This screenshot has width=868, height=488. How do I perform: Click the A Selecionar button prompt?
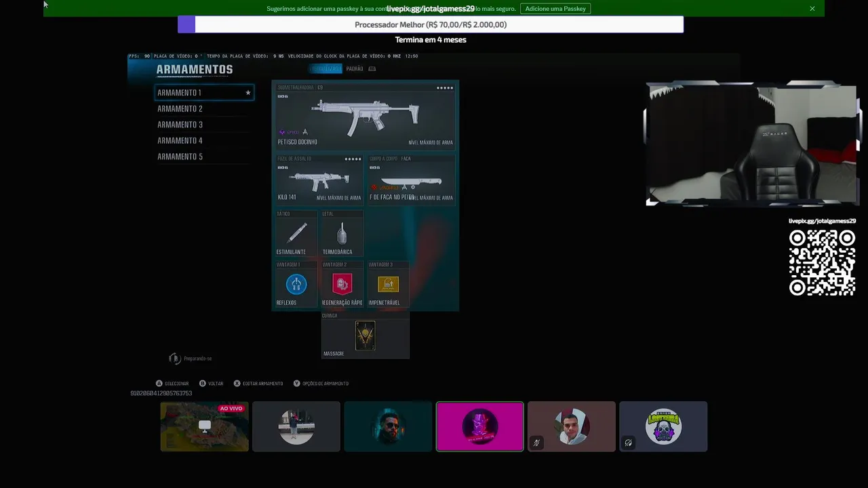pos(172,384)
